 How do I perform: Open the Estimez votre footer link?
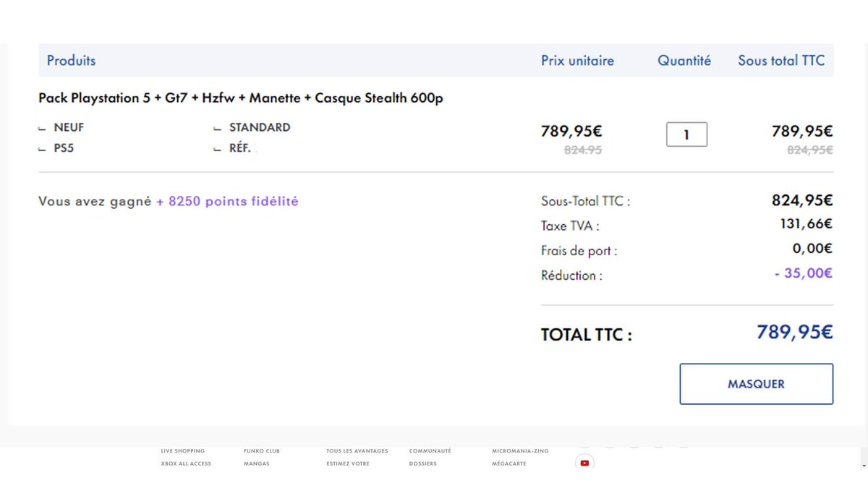point(349,463)
